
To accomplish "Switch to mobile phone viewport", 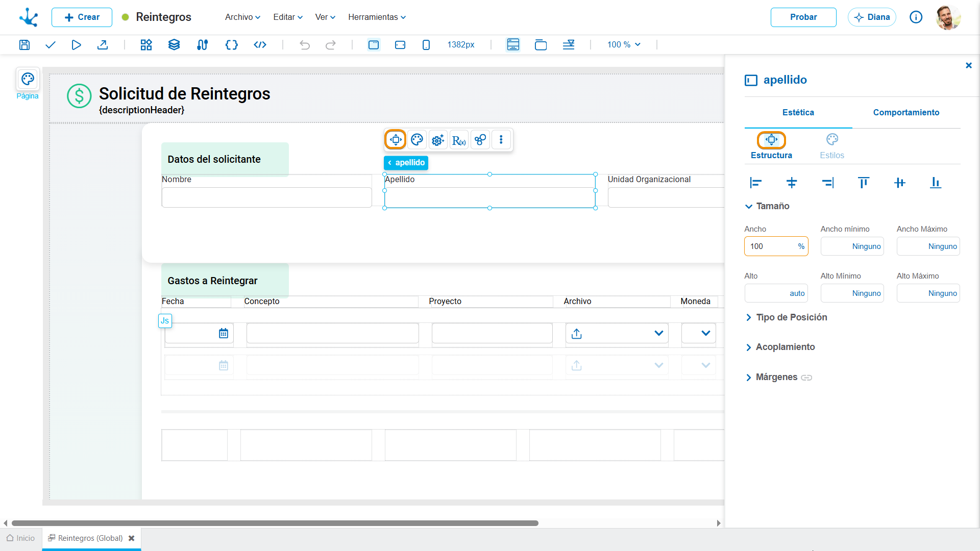I will 426,45.
